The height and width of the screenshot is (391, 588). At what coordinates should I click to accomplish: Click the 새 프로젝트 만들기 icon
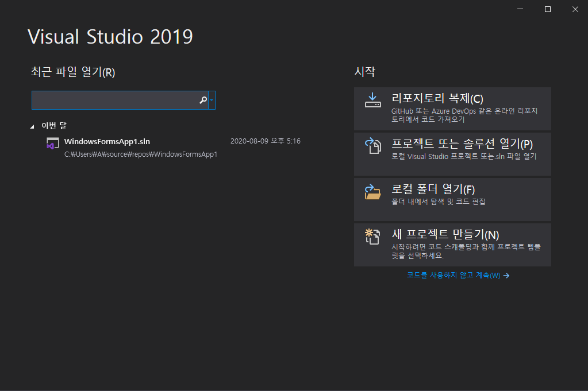tap(373, 237)
